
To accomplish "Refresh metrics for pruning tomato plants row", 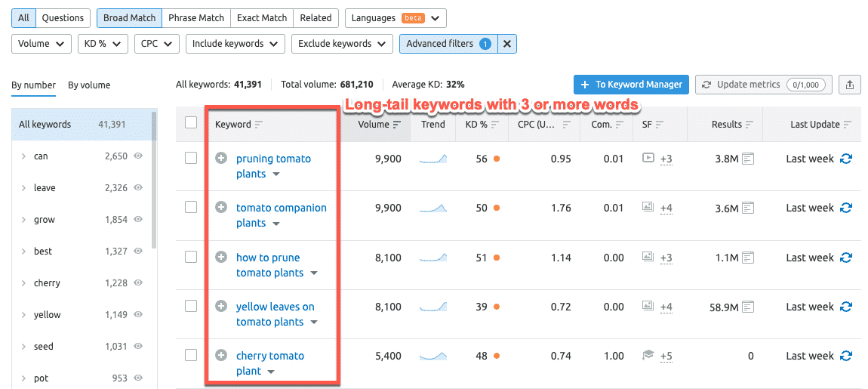I will (x=845, y=159).
